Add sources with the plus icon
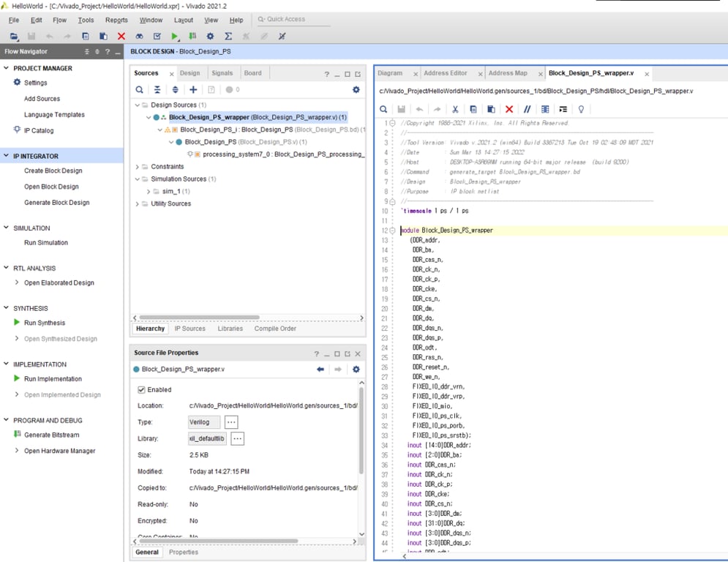 [x=193, y=90]
